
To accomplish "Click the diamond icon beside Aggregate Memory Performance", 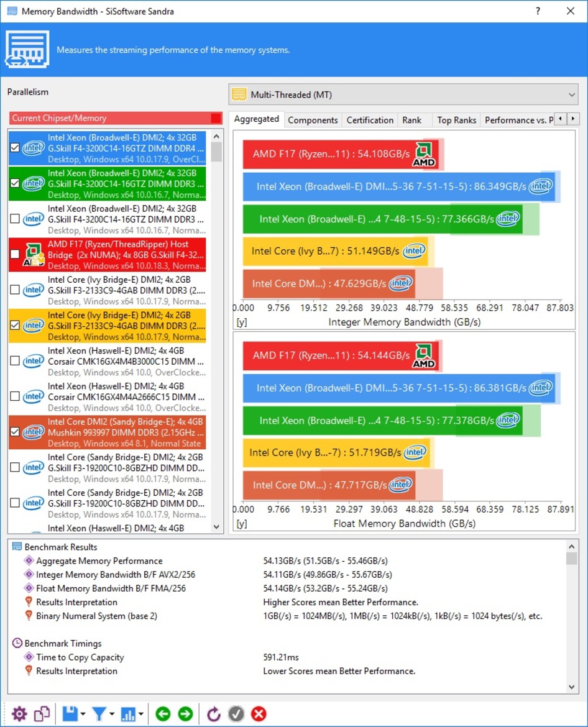I will [29, 560].
